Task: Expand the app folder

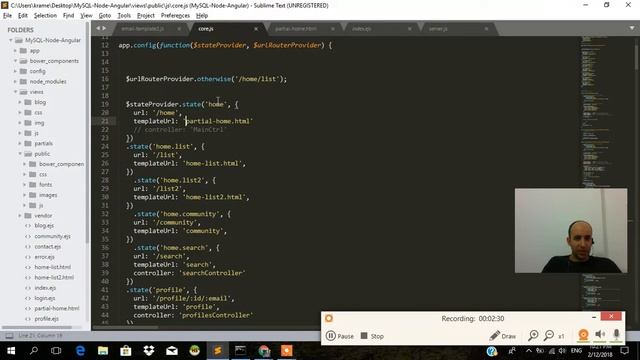Action: coord(16,51)
